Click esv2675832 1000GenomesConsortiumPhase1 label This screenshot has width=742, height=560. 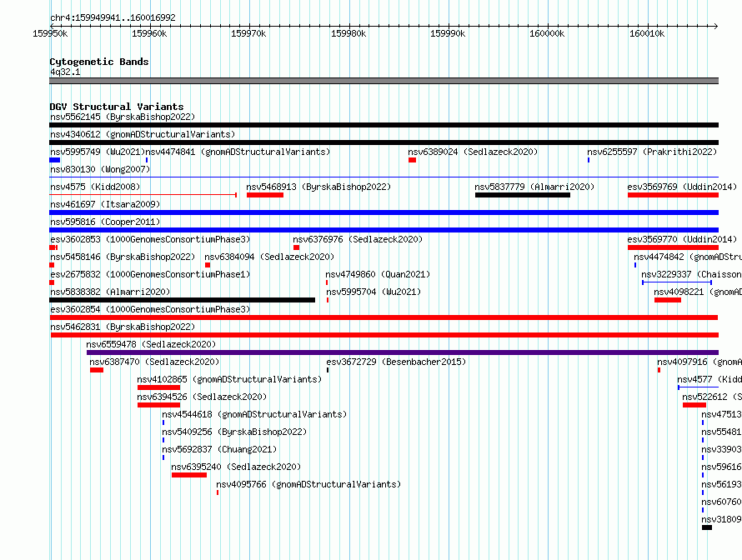coord(150,274)
